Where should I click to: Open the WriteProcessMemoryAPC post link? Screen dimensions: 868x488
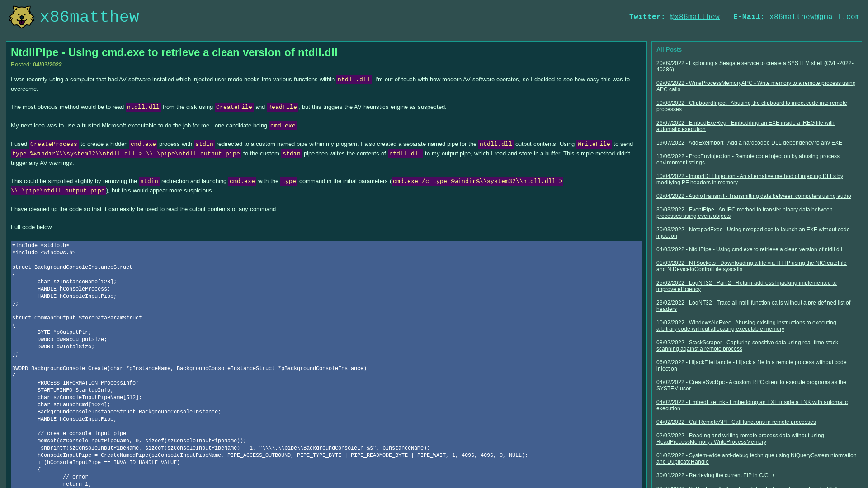click(x=756, y=86)
